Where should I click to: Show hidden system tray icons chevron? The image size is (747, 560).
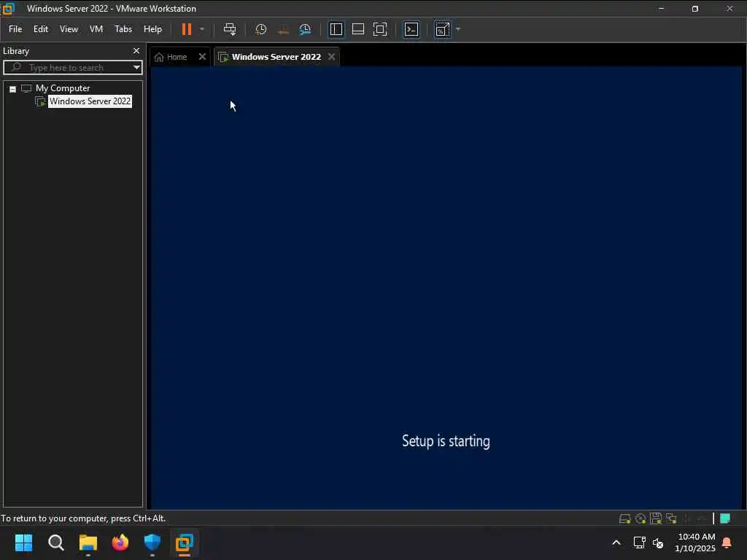[x=616, y=542]
